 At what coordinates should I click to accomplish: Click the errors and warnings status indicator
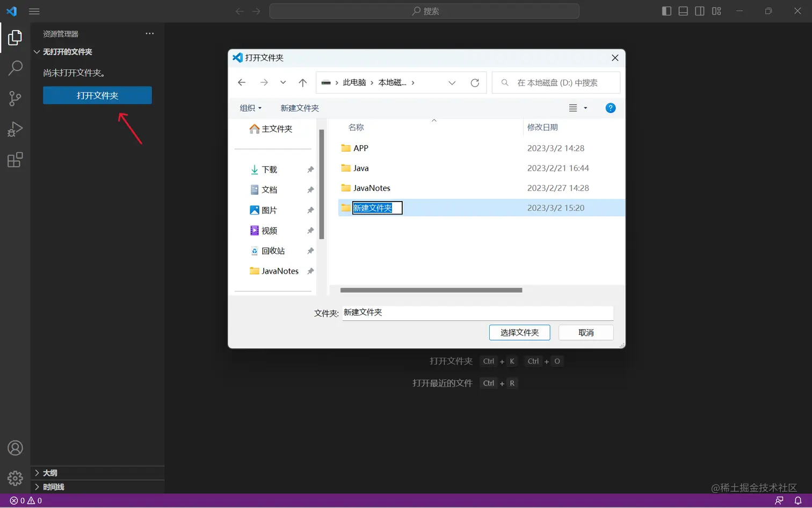click(x=26, y=500)
